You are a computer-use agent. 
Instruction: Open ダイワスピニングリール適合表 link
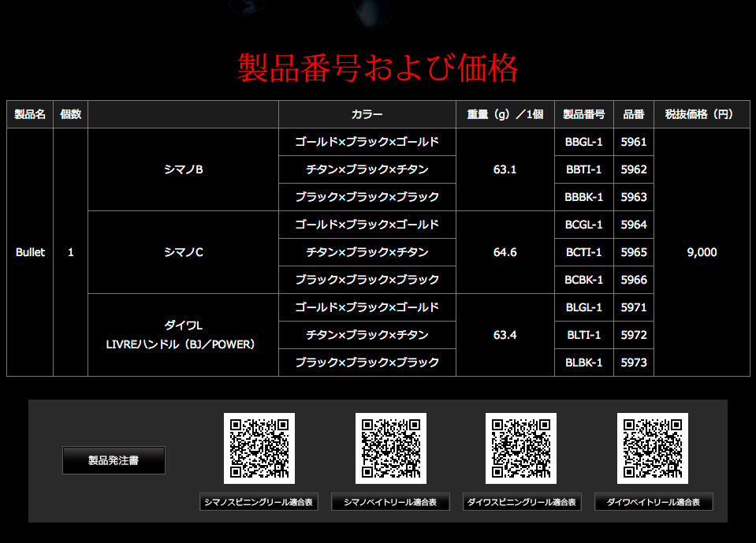pyautogui.click(x=522, y=501)
